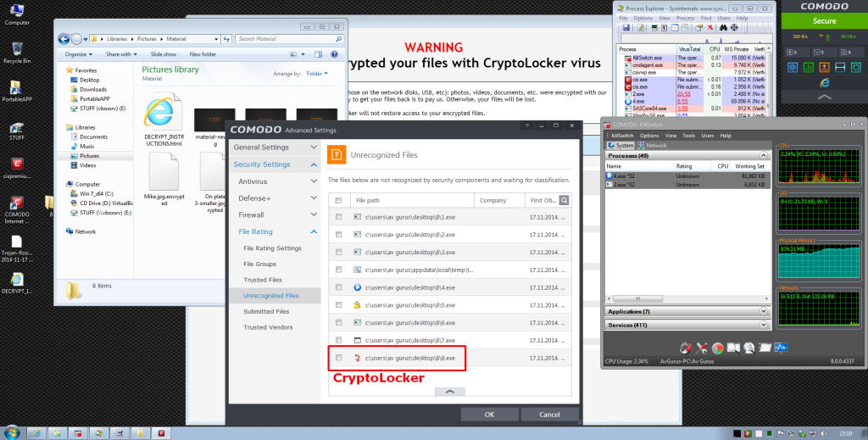Screen dimensions: 868x440
Task: Expand KillSwitch Applications (7) panel
Action: [764, 312]
